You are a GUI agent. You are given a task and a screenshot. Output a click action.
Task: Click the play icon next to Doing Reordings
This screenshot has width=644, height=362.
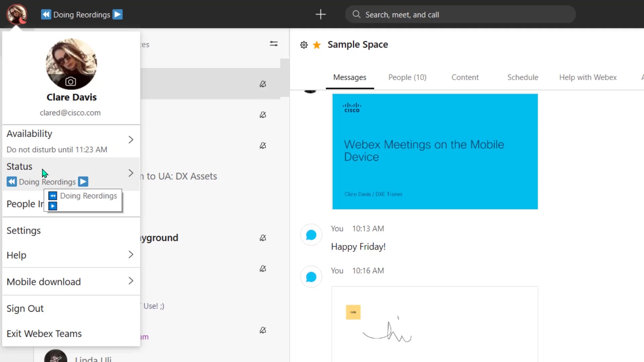pyautogui.click(x=83, y=181)
